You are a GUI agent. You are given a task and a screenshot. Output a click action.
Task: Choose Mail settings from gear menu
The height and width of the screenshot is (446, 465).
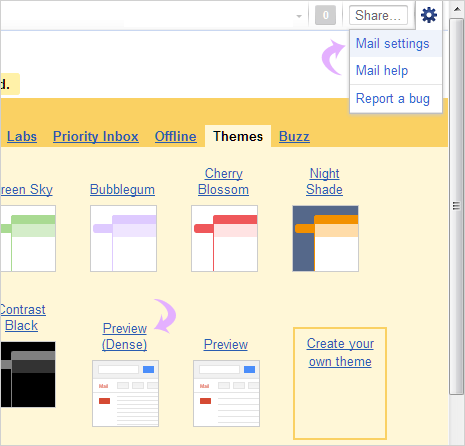396,44
